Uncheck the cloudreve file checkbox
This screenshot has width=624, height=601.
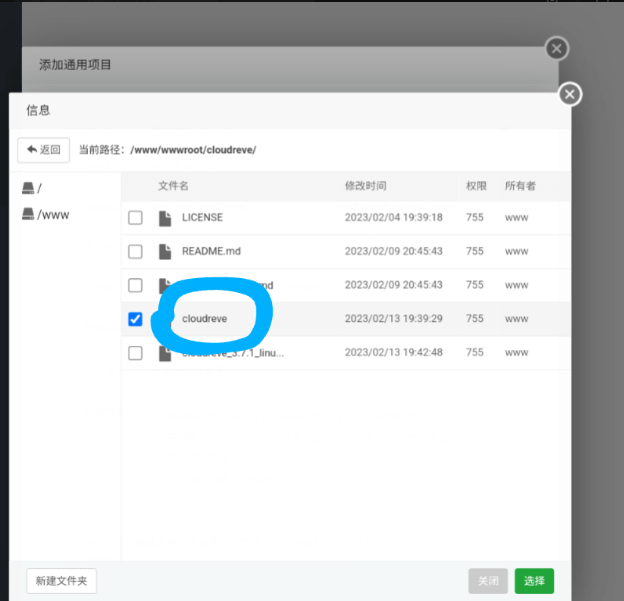point(135,319)
